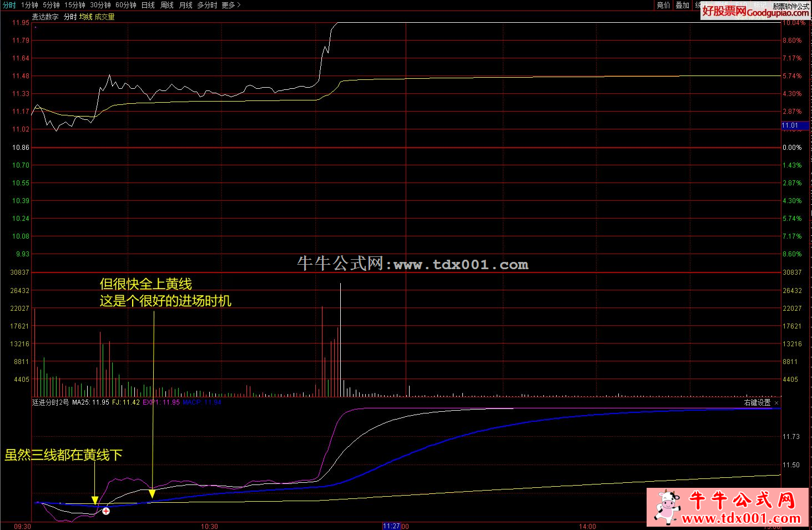Expand the 更多 periods menu
Image resolution: width=812 pixels, height=530 pixels.
click(x=231, y=5)
